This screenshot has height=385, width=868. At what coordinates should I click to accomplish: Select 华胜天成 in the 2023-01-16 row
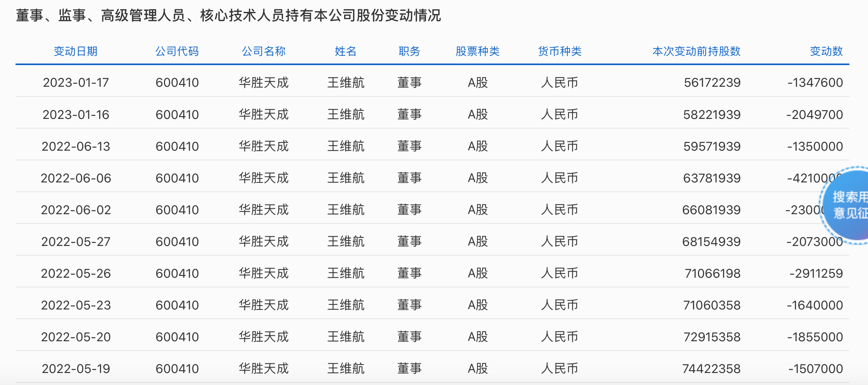click(x=263, y=115)
